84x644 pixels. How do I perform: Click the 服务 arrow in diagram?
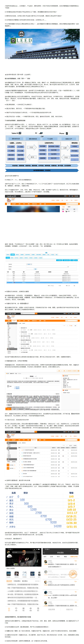(x=32, y=157)
